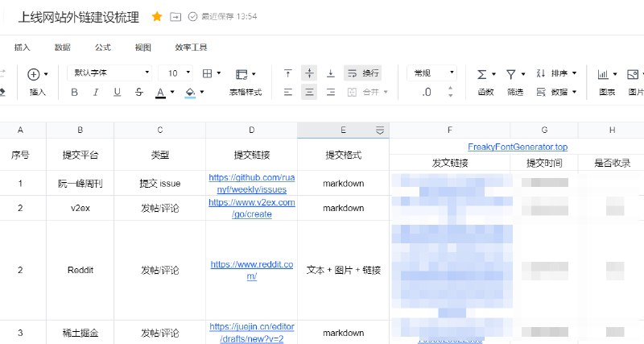Increase decimal places with up arrow
This screenshot has height=344, width=644.
click(451, 88)
